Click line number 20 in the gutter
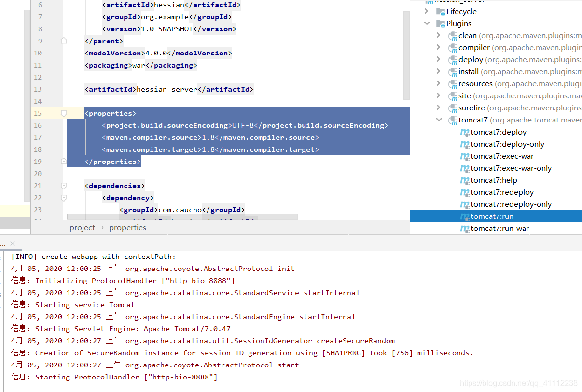This screenshot has height=392, width=582. pos(38,174)
